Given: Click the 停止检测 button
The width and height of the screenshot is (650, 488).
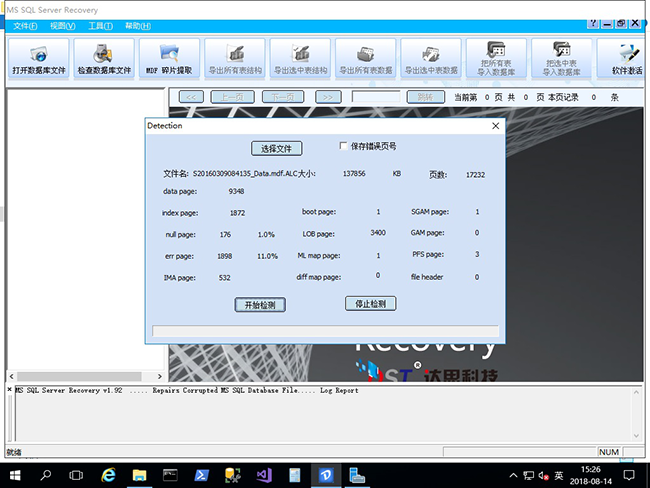Looking at the screenshot, I should [370, 304].
